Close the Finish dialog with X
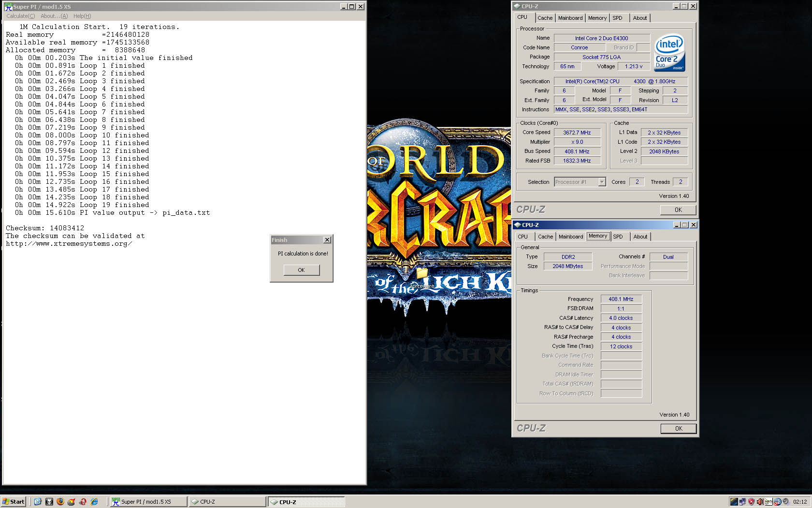The height and width of the screenshot is (508, 812). click(327, 240)
